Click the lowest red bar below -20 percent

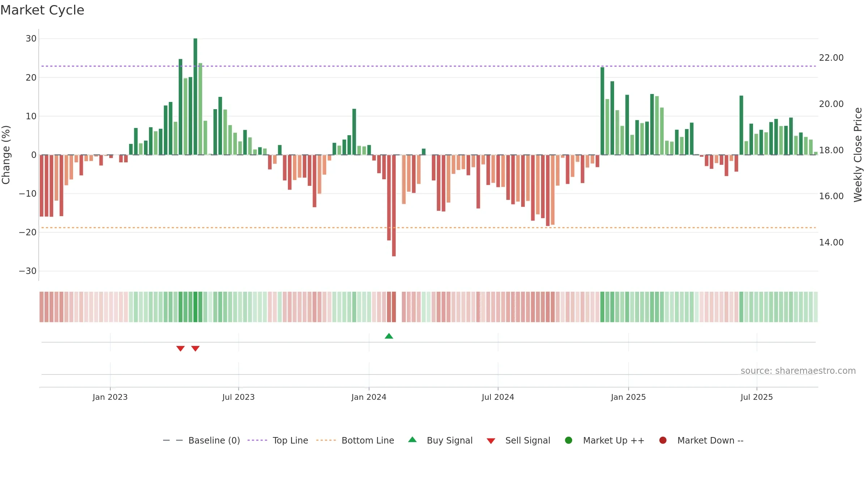[x=394, y=206]
